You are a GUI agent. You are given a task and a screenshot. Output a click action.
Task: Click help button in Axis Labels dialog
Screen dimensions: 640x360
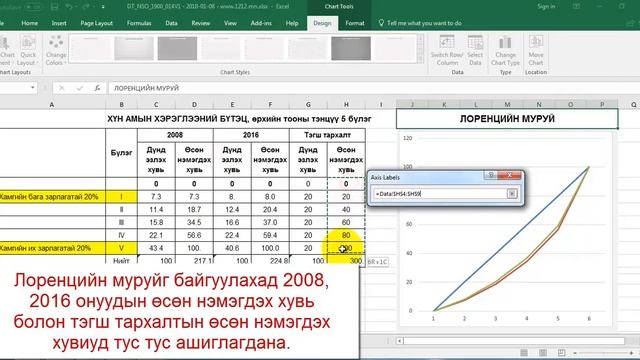click(x=491, y=175)
